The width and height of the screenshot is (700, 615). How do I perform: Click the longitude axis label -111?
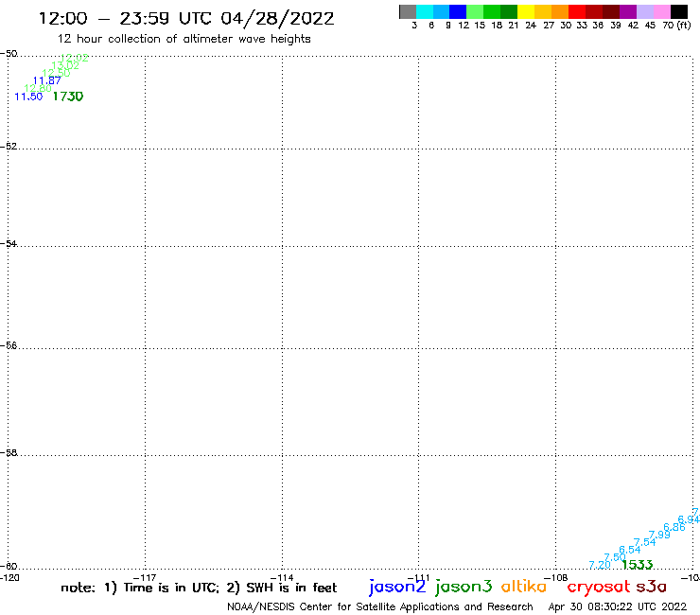[x=419, y=578]
